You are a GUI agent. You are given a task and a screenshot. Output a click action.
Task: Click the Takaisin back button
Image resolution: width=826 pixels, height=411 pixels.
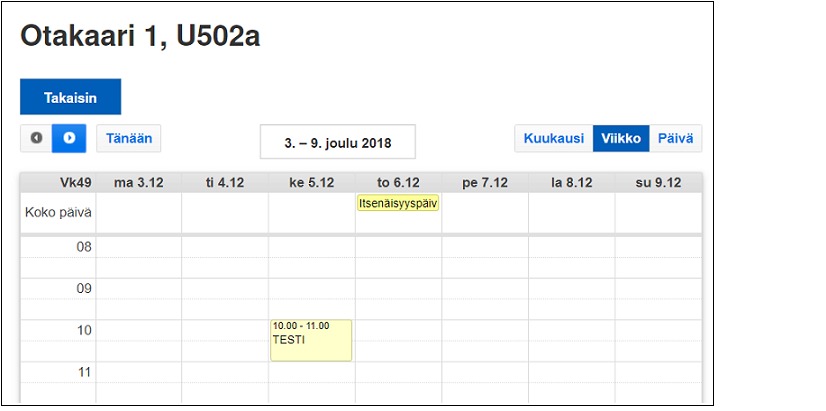click(70, 97)
